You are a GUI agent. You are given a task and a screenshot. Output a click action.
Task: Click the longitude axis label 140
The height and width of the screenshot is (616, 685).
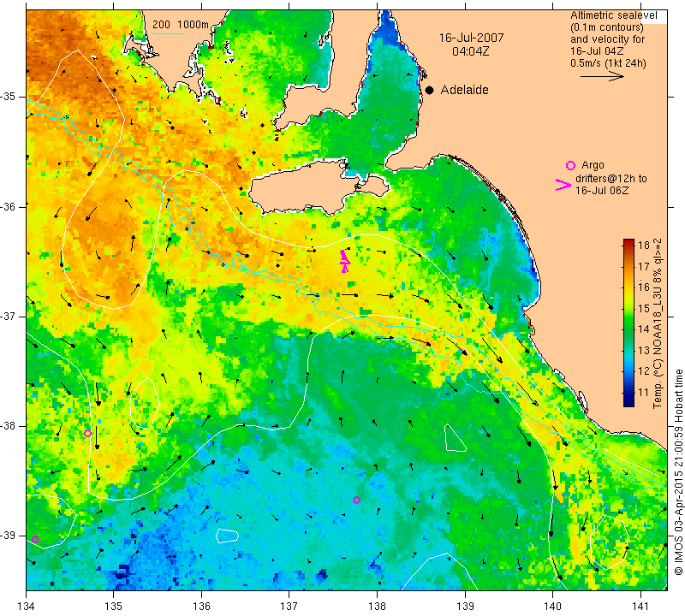click(552, 606)
